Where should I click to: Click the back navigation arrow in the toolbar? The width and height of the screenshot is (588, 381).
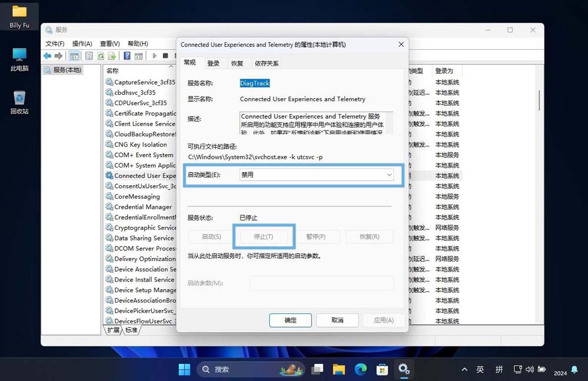[46, 56]
